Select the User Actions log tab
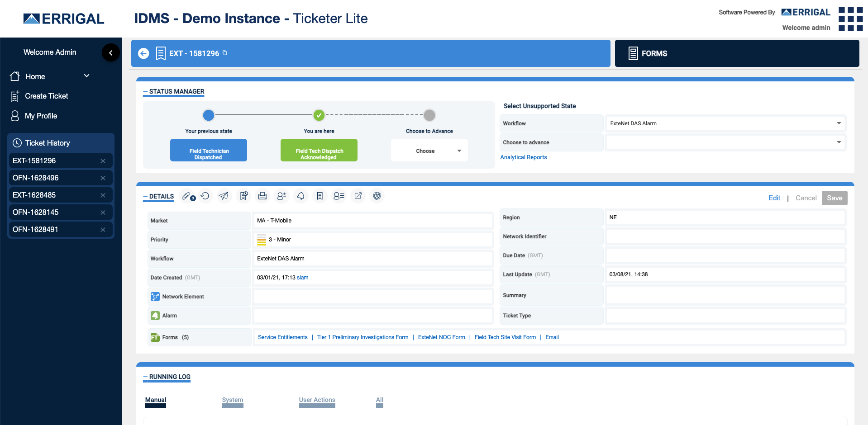Screen dimensions: 868x425 (317, 400)
